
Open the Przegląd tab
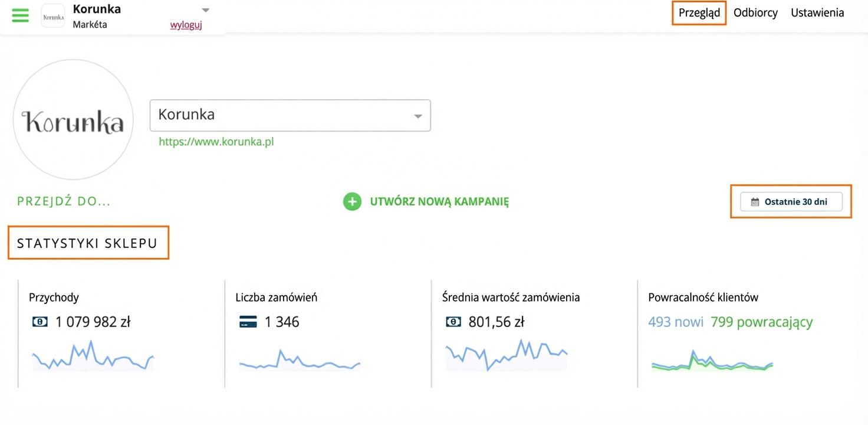(699, 13)
